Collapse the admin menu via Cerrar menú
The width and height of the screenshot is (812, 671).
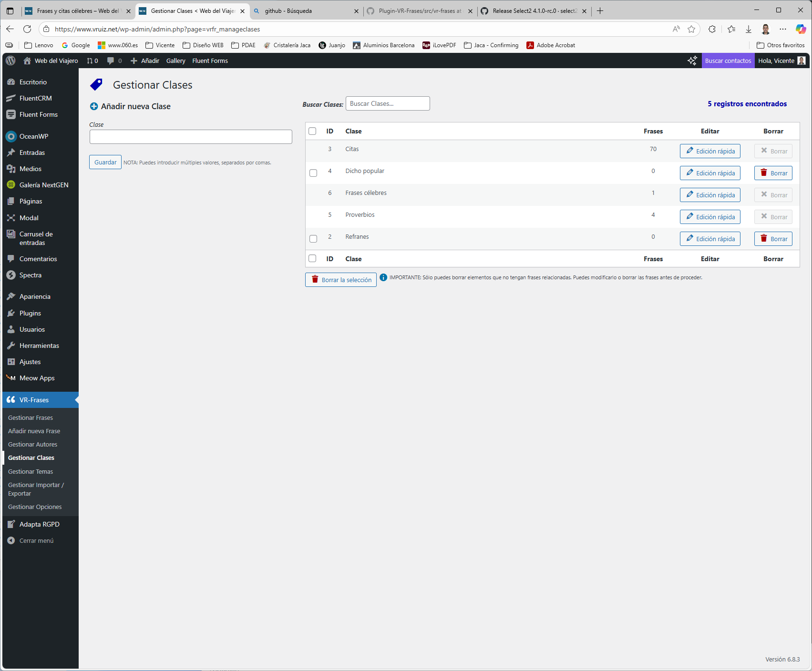click(x=36, y=540)
